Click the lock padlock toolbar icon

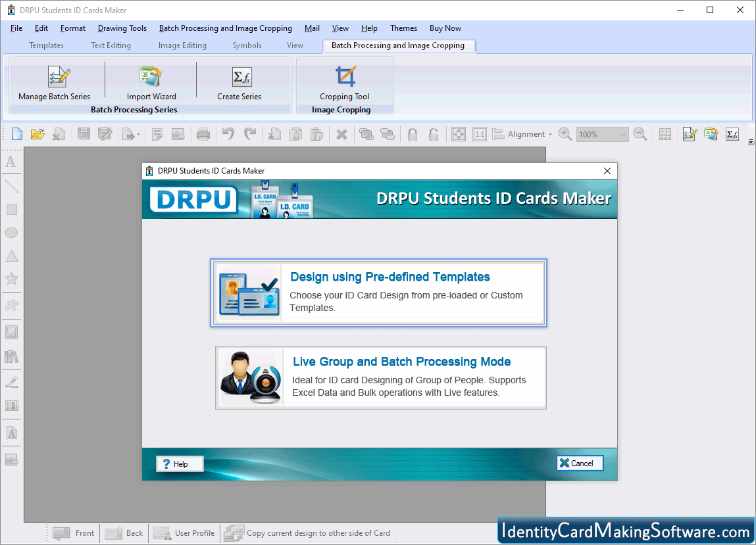coord(413,134)
